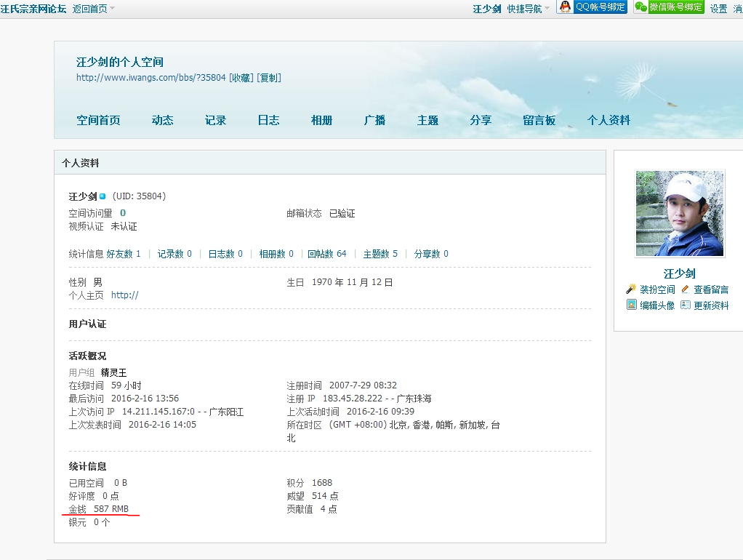This screenshot has height=560, width=743.
Task: Open 设置 settings in top bar
Action: [718, 9]
